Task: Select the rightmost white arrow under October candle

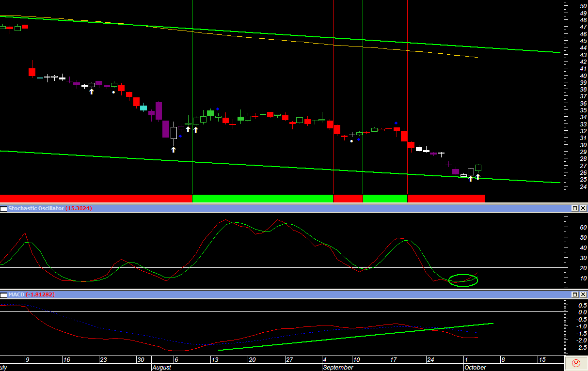Action: click(x=477, y=177)
